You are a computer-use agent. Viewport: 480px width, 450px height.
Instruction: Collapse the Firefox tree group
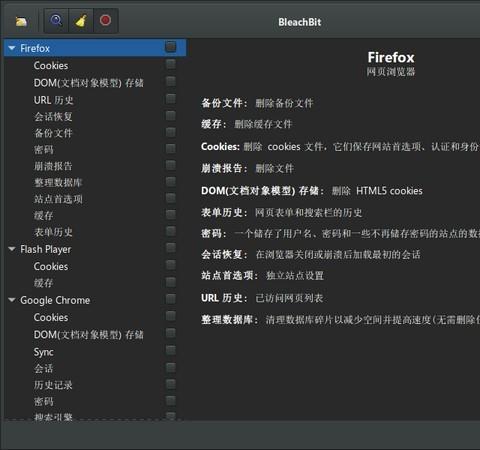(12, 48)
